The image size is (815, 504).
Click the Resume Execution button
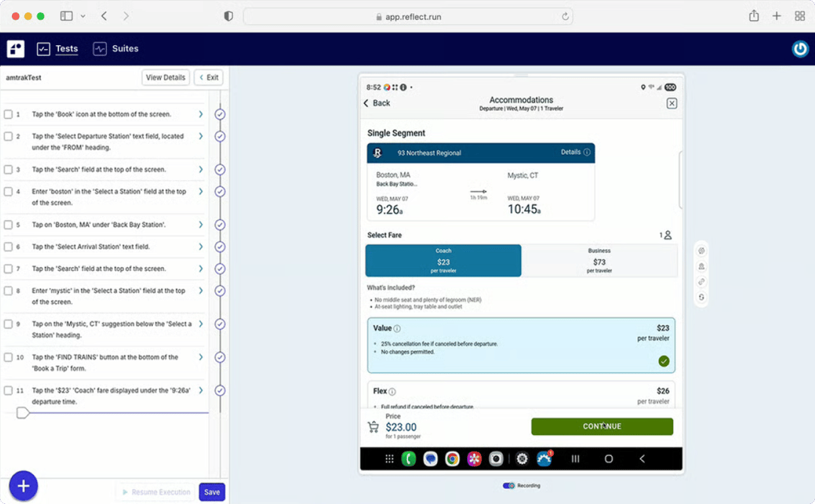pyautogui.click(x=156, y=492)
